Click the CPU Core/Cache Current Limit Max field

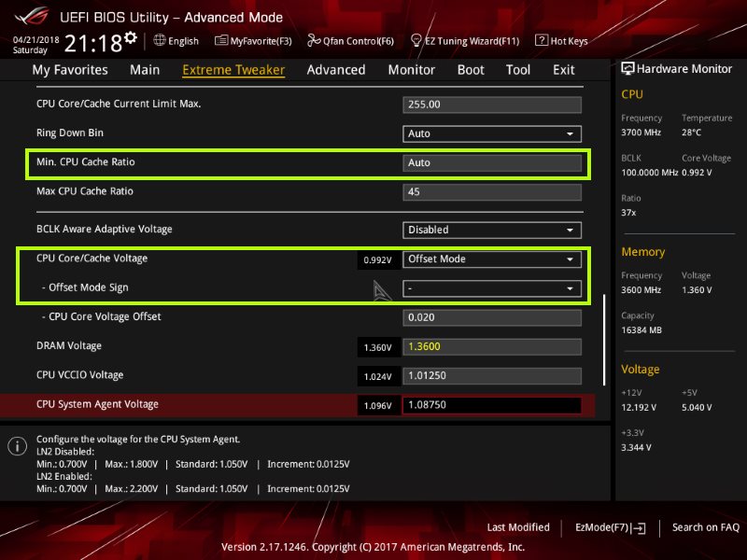(x=492, y=105)
